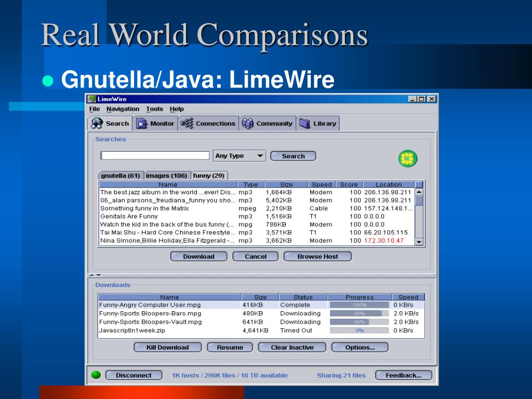Select 'Tai Mai Shu - Hard Core' result
Image resolution: width=532 pixels, height=399 pixels.
pos(257,233)
